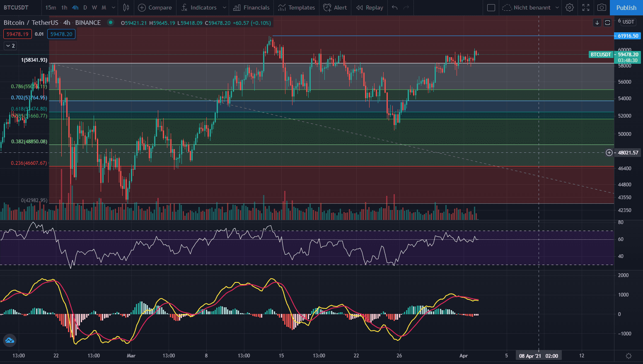Select the W weekly timeframe

[94, 7]
